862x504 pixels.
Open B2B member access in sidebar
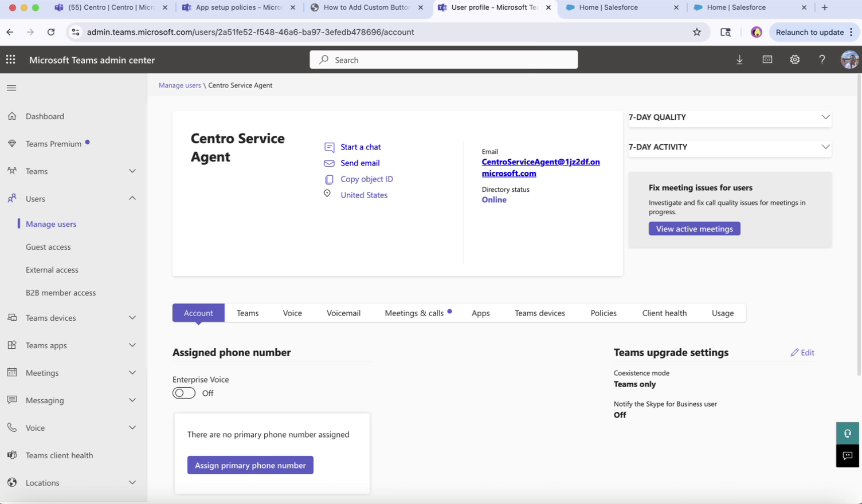[x=61, y=293]
